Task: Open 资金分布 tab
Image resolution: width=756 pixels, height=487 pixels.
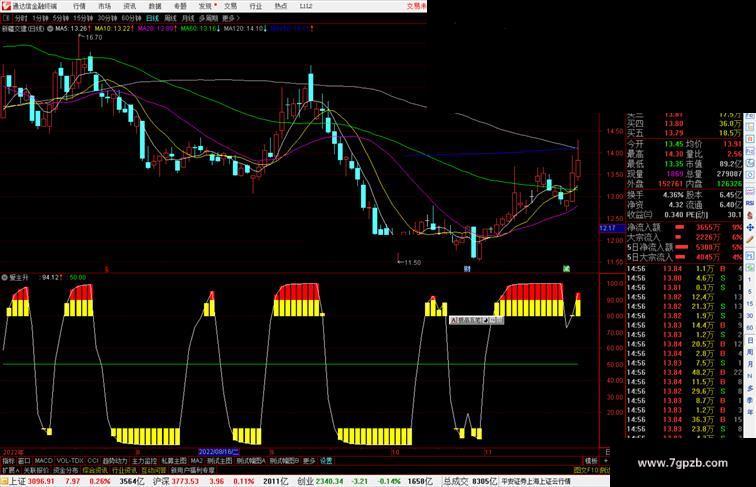Action: [x=66, y=470]
